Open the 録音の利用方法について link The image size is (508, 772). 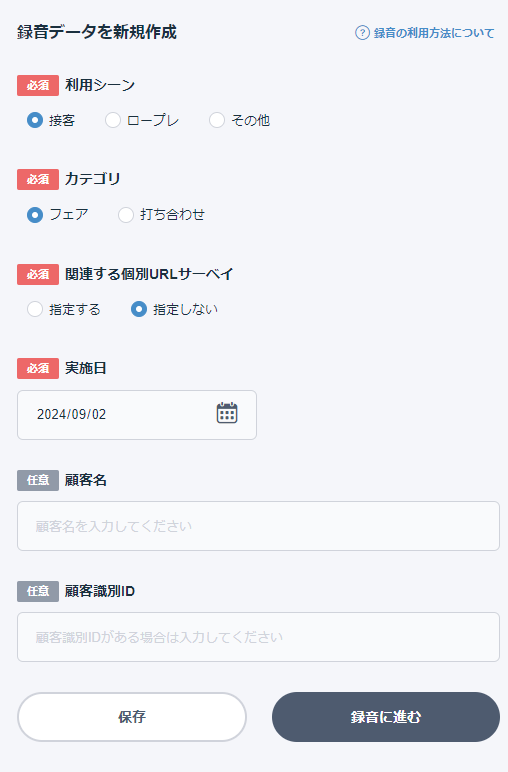[x=434, y=33]
